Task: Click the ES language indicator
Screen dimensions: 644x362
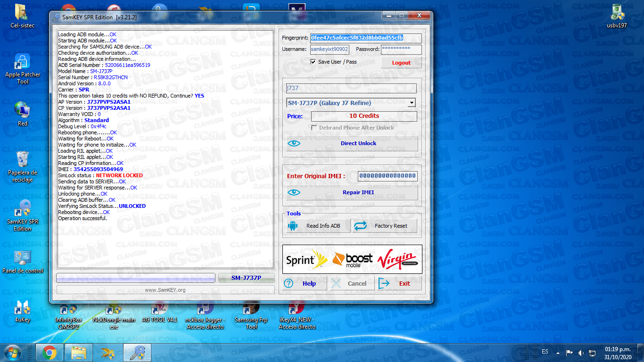Action: (545, 352)
